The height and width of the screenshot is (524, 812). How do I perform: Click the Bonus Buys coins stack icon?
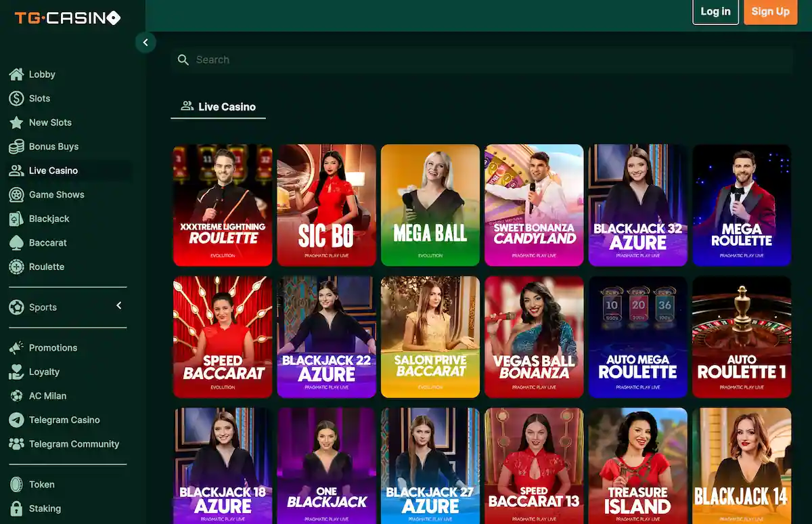16,146
